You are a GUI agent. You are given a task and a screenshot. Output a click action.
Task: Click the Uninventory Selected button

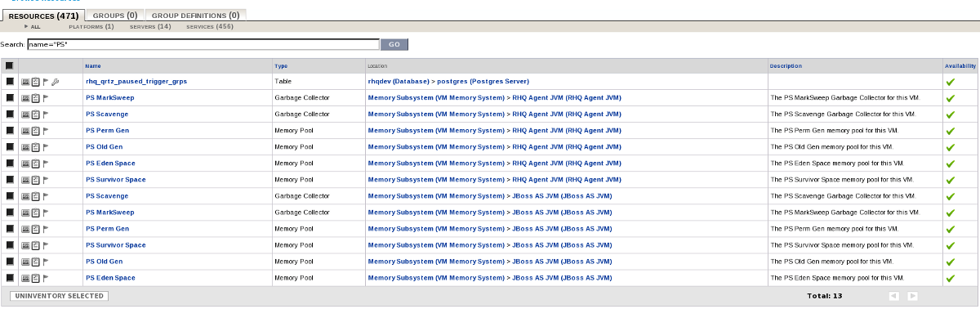pyautogui.click(x=58, y=295)
